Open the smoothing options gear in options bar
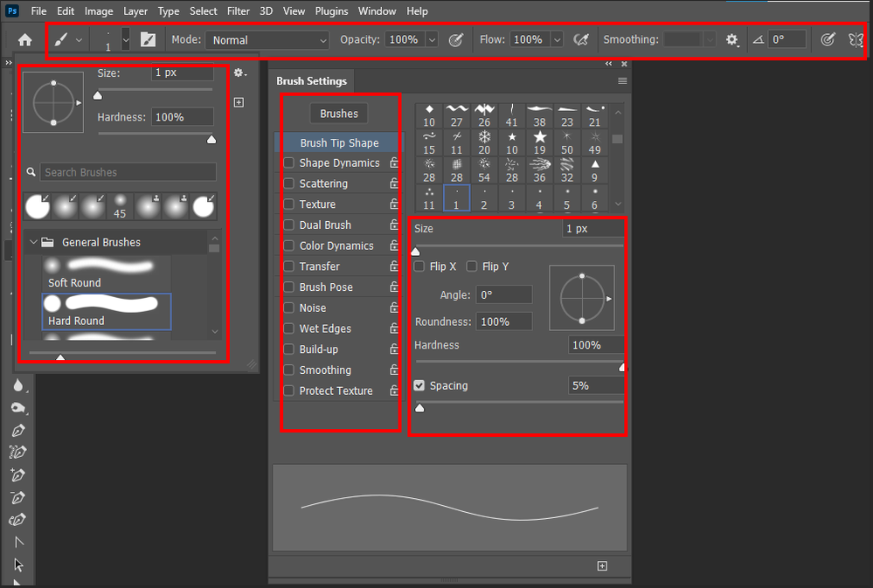Viewport: 873px width, 588px height. 731,39
